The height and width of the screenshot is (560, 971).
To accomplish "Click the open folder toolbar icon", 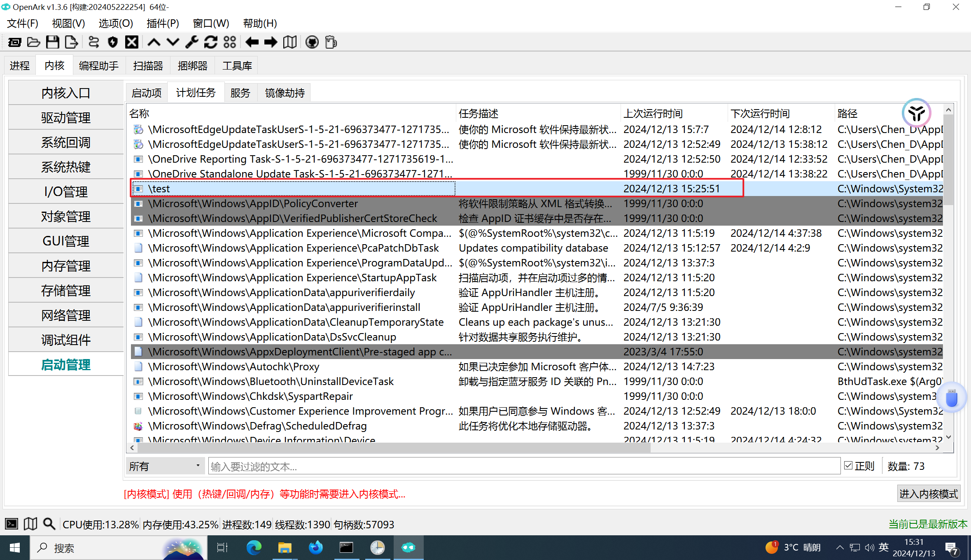I will pos(33,42).
